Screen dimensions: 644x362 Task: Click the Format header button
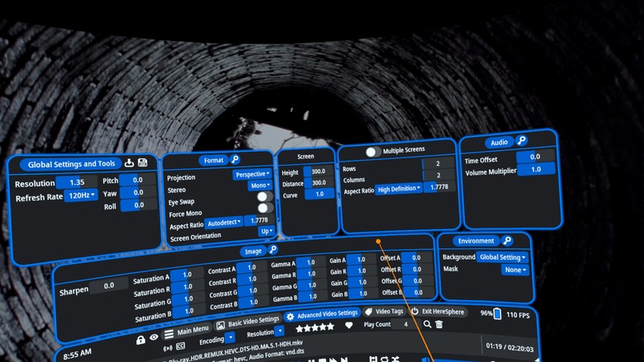214,160
